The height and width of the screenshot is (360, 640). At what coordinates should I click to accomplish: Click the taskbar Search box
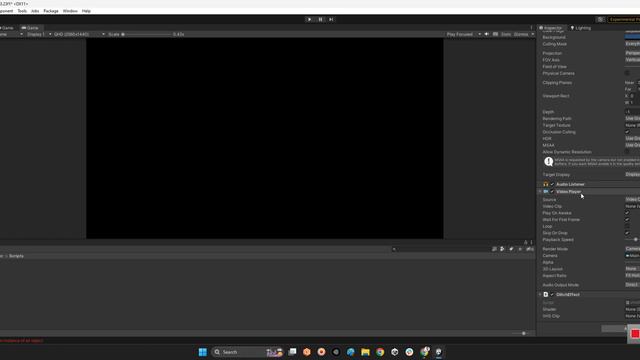click(247, 352)
